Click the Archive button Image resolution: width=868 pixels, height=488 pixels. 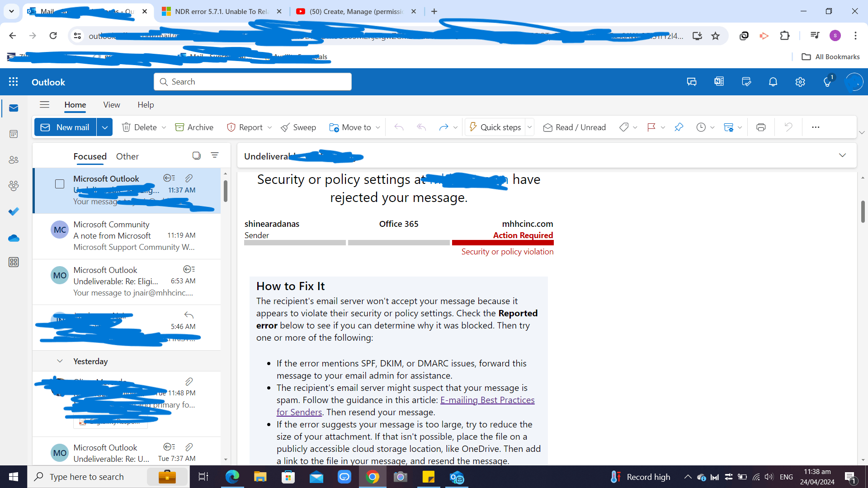pos(194,127)
